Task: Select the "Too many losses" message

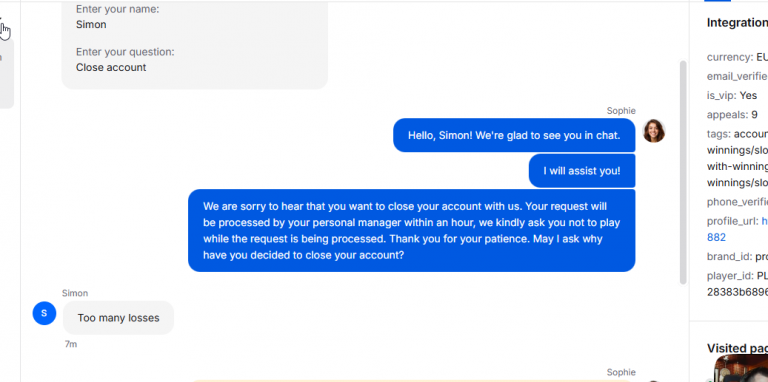Action: click(x=119, y=318)
